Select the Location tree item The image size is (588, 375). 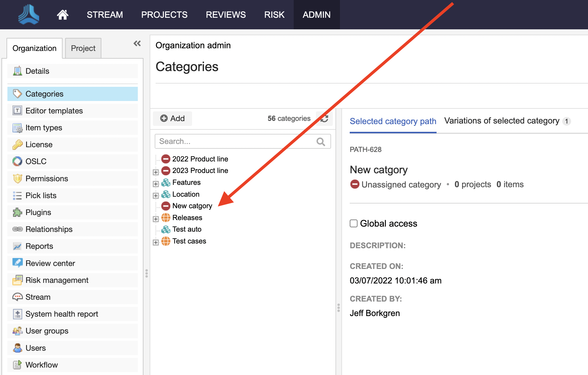tap(186, 194)
